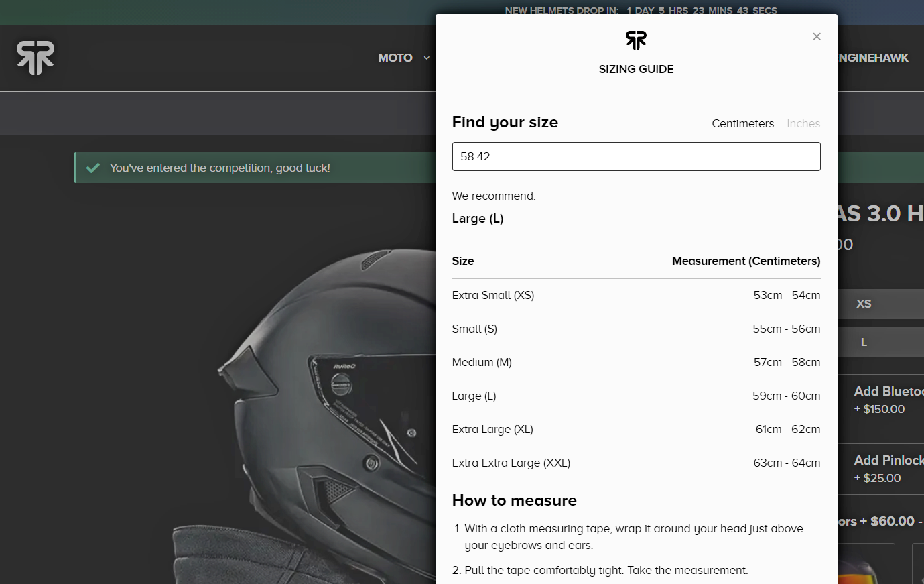Click the Large (L) row in size table
The image size is (924, 584).
pos(636,396)
